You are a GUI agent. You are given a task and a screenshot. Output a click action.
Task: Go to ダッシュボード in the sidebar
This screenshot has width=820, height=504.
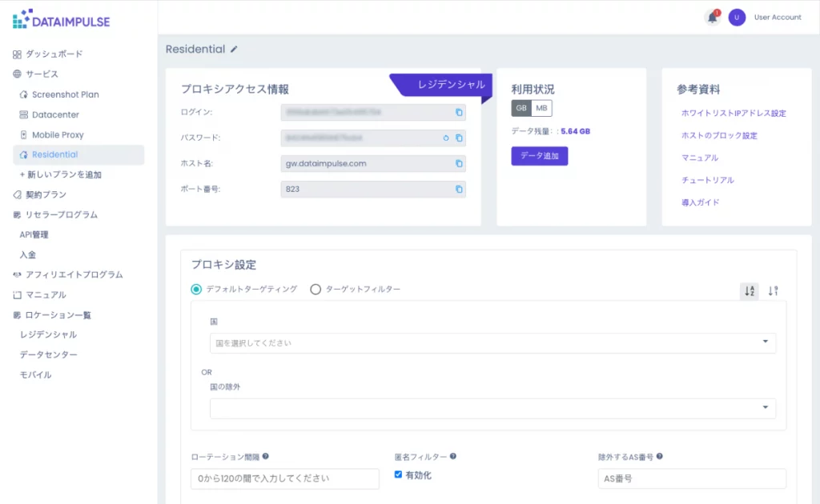click(x=54, y=54)
